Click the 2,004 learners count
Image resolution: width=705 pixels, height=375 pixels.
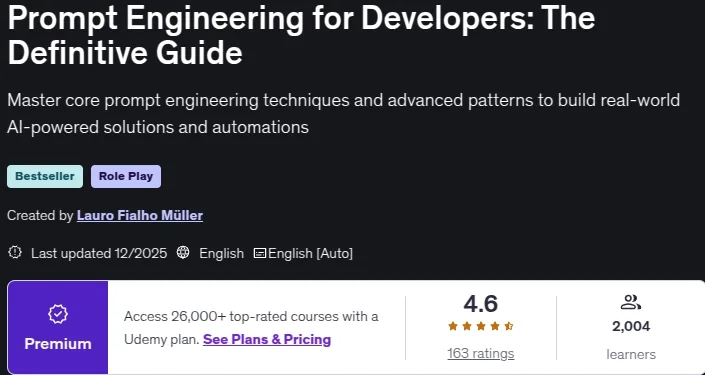pos(631,326)
